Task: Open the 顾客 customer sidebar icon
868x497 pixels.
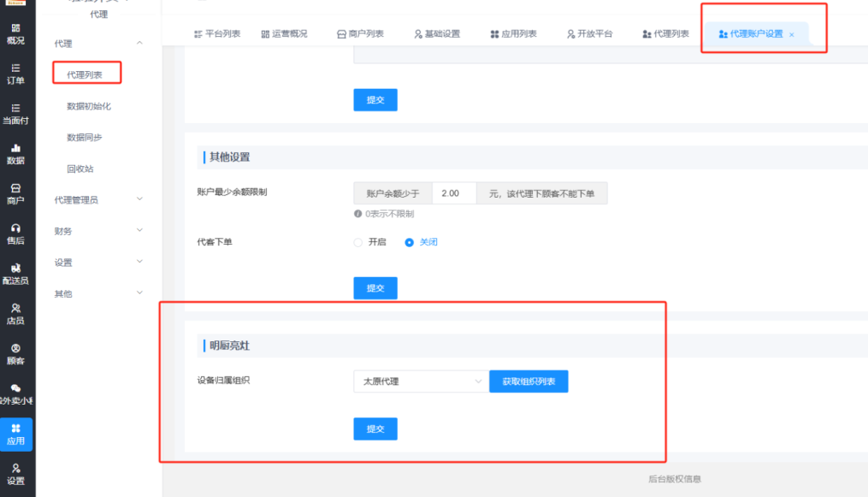Action: point(15,354)
